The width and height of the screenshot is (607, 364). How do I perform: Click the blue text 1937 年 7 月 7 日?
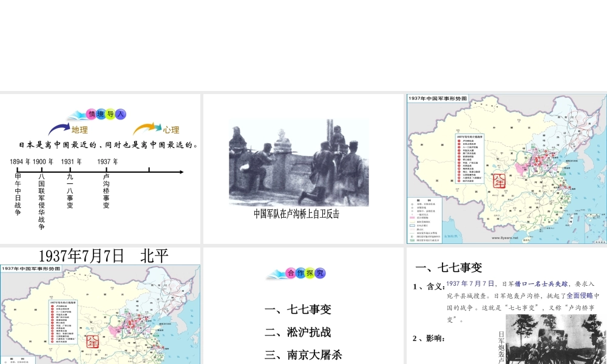tap(470, 283)
